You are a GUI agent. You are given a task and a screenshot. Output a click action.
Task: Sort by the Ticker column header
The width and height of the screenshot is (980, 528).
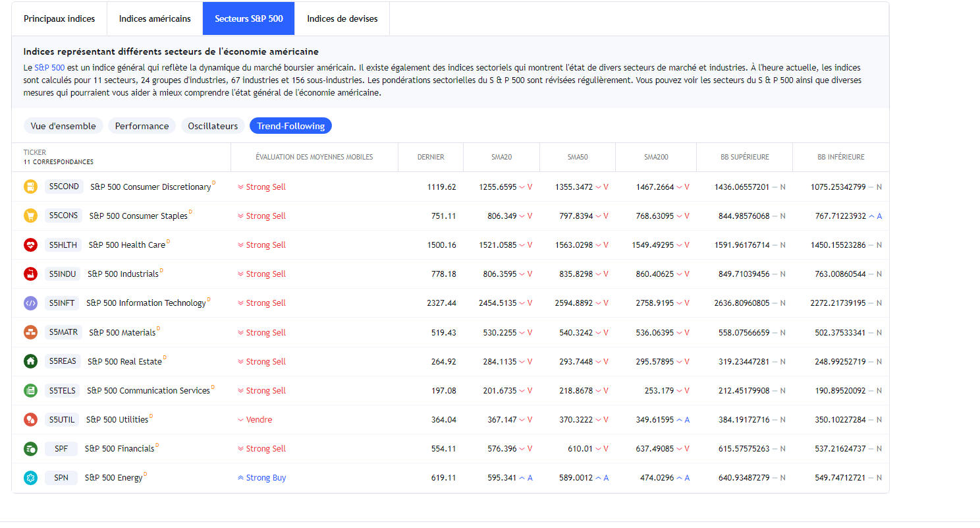click(35, 152)
